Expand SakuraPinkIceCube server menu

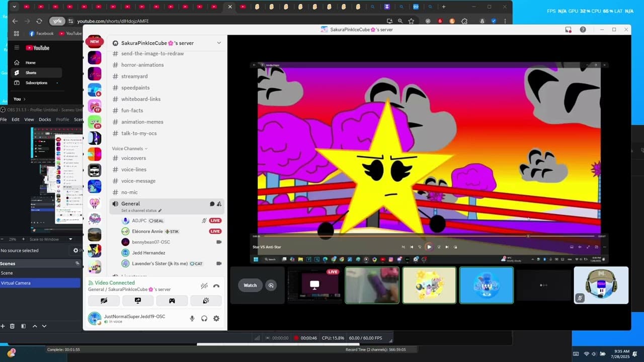click(x=219, y=43)
